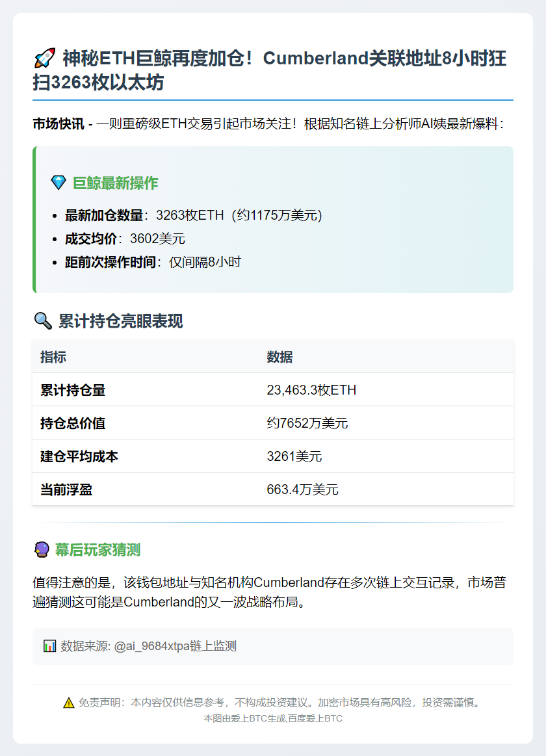
Task: Click the value 663.4万美元
Action: [302, 490]
